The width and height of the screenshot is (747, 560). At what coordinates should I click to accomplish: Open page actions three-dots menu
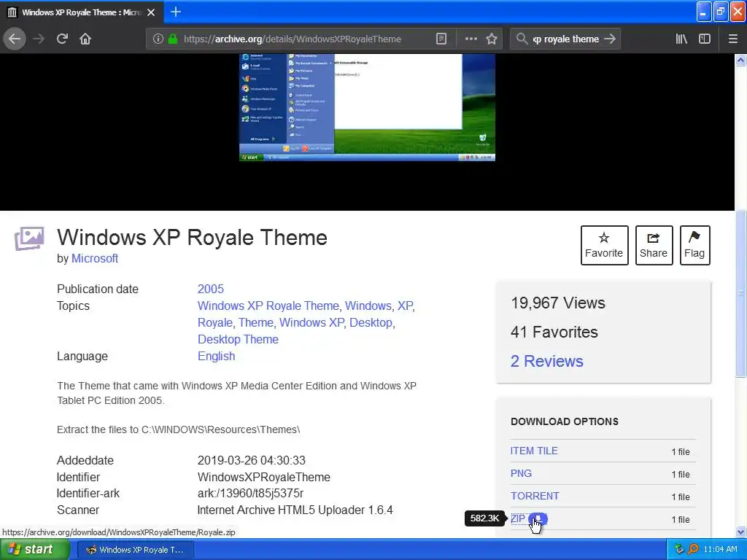471,39
